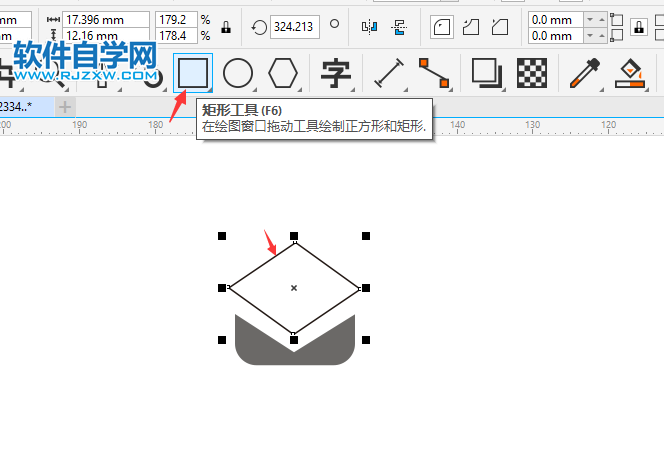Click the object width field 17.396 mm
The width and height of the screenshot is (664, 450).
tap(106, 20)
